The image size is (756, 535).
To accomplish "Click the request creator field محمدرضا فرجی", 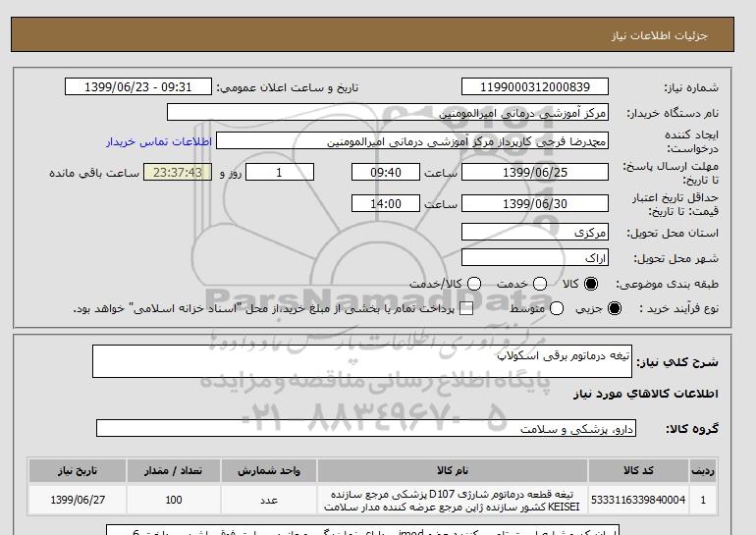I will click(x=412, y=141).
